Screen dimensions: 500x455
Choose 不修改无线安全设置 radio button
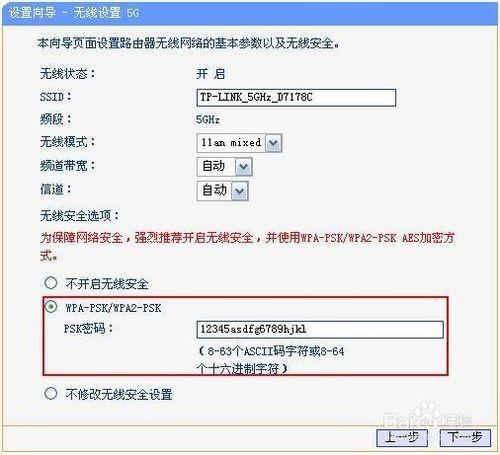click(51, 394)
